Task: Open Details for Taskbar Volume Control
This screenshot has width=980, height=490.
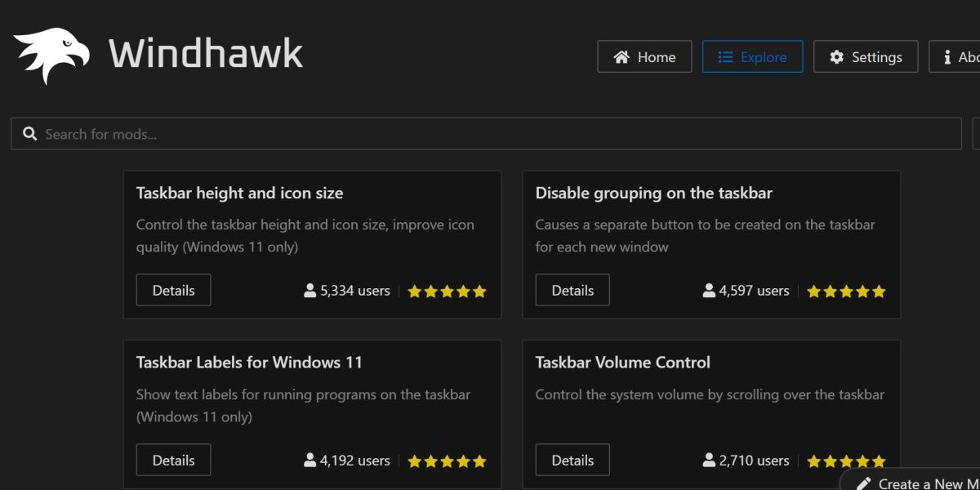Action: point(572,460)
